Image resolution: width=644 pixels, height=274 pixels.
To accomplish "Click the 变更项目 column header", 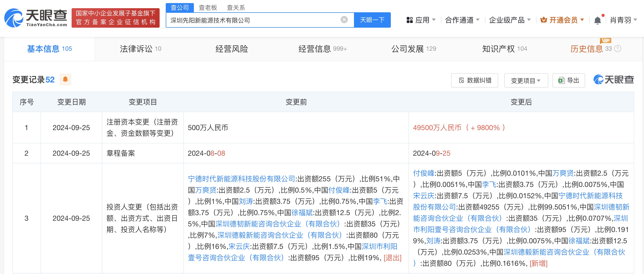I will [143, 102].
